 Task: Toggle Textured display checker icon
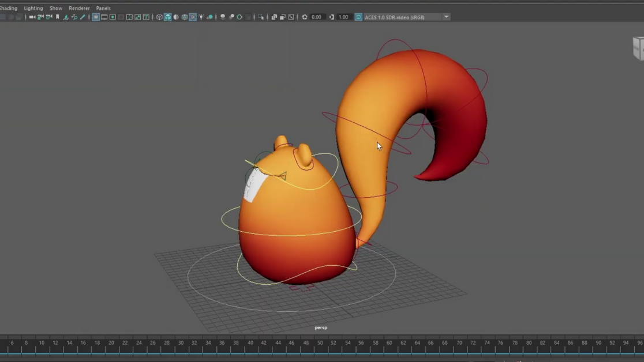coord(193,17)
